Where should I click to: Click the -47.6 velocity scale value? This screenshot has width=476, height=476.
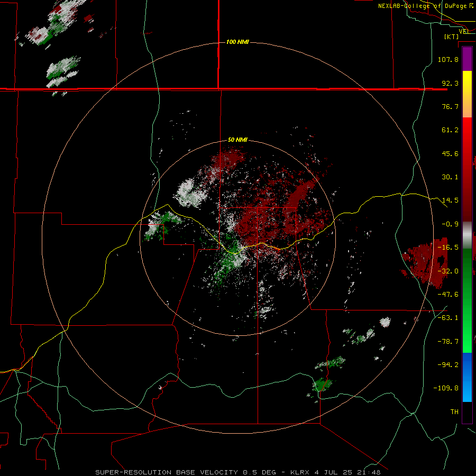[448, 295]
